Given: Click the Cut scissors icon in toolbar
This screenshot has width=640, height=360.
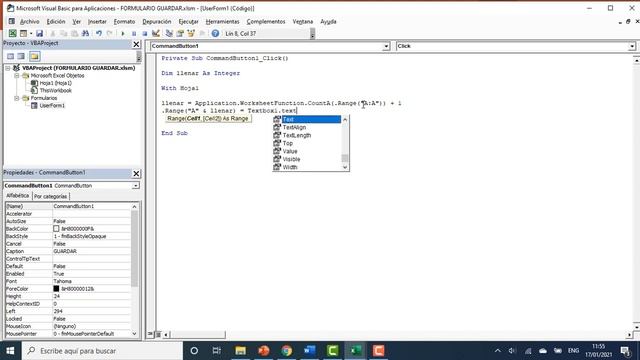Looking at the screenshot, I should [x=53, y=33].
